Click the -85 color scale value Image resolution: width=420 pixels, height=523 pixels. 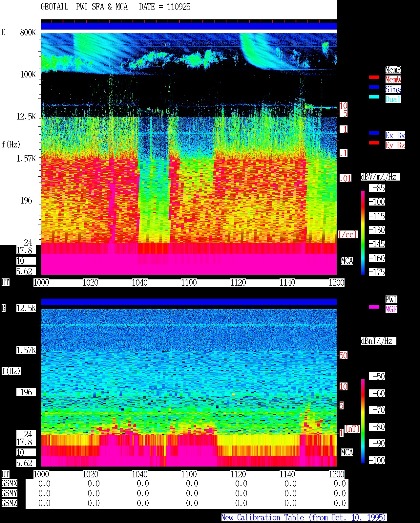tap(377, 188)
